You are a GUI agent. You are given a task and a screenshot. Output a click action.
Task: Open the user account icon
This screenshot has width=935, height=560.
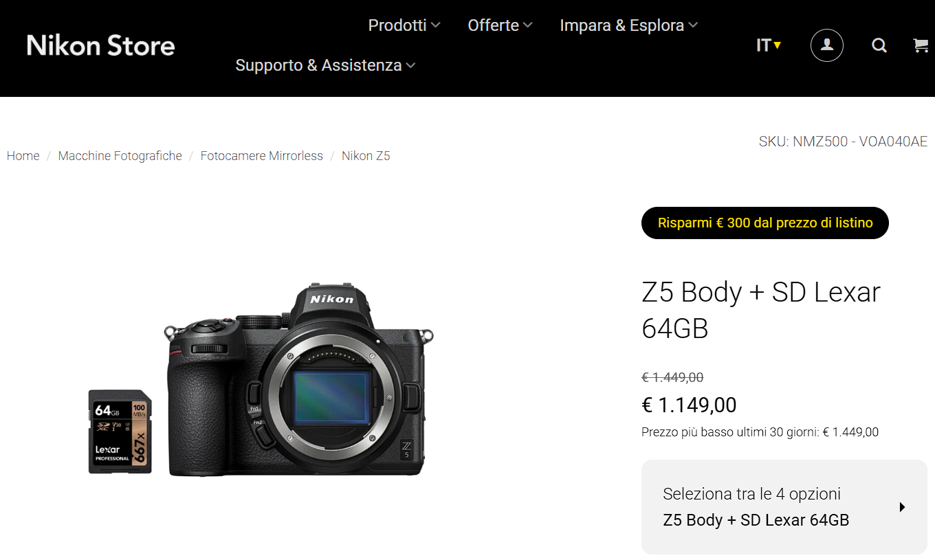tap(827, 45)
